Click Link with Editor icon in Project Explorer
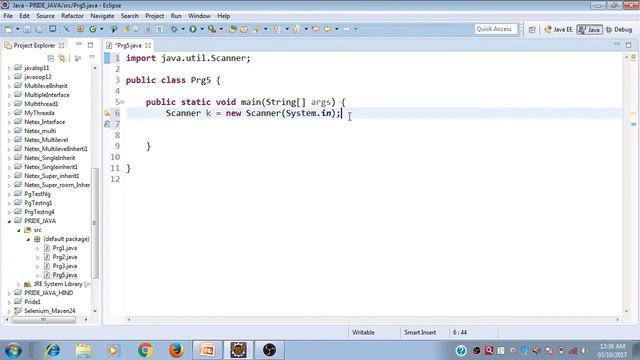Image resolution: width=640 pixels, height=360 pixels. 62,58
